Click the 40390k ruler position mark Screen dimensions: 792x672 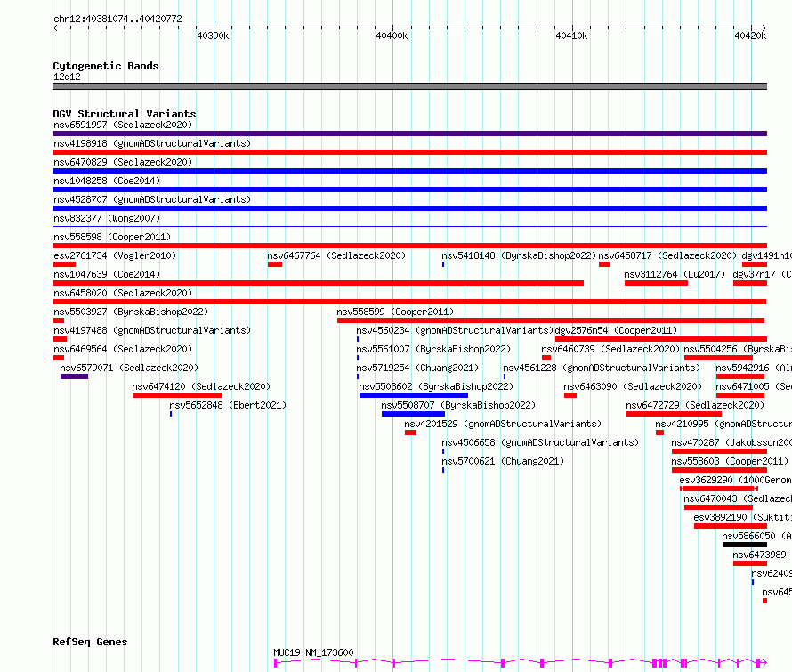pos(213,36)
